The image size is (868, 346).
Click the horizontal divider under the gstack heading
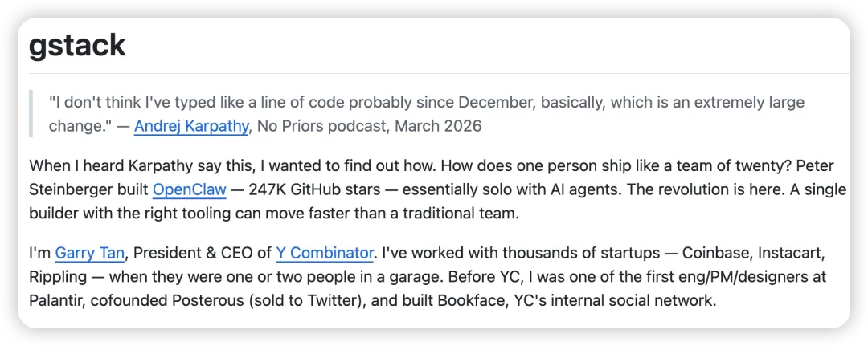click(434, 73)
